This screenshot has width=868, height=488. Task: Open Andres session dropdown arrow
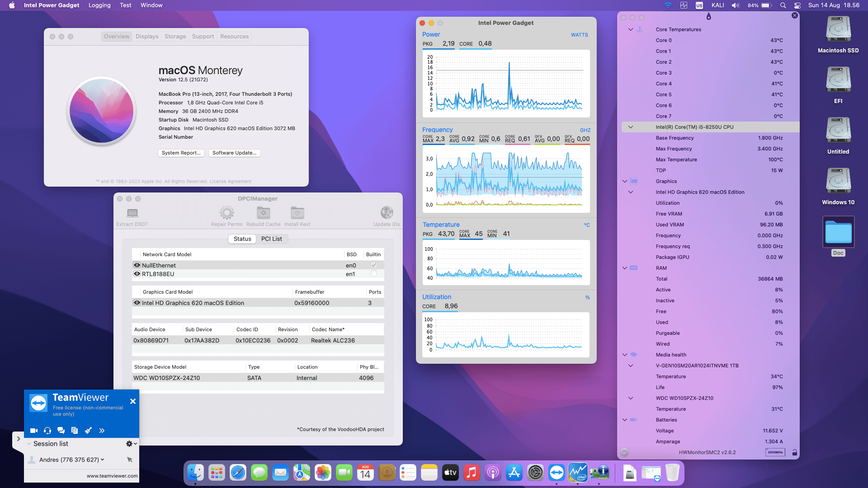point(103,460)
